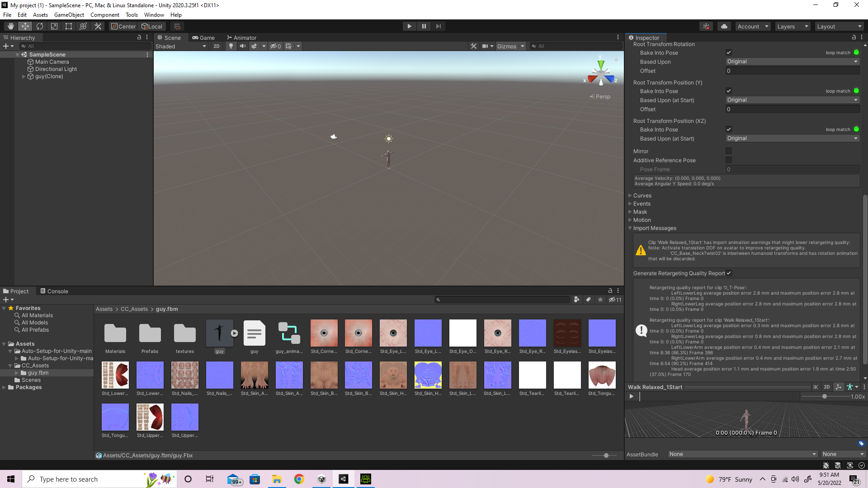Select the Scale tool
Image resolution: width=868 pixels, height=488 pixels.
coord(54,26)
